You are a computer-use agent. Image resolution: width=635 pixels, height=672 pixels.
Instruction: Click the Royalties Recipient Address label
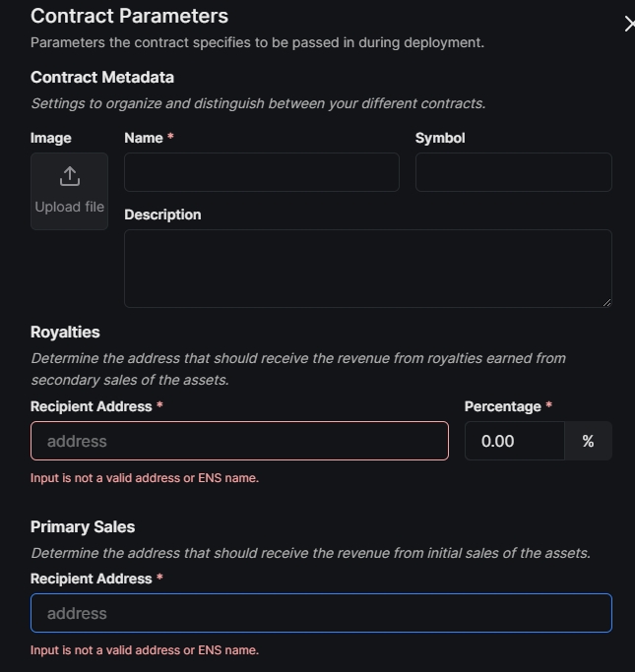(91, 406)
